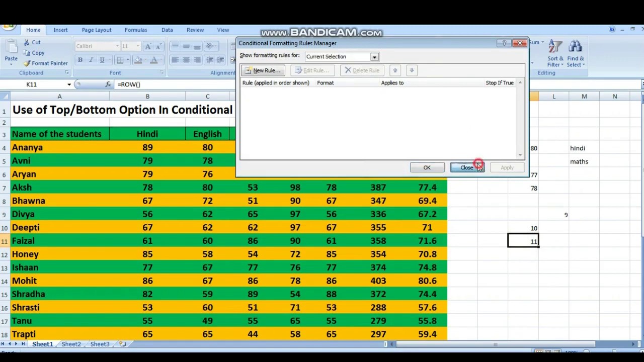Open the Formulas ribbon tab
This screenshot has width=644, height=362.
(x=136, y=30)
